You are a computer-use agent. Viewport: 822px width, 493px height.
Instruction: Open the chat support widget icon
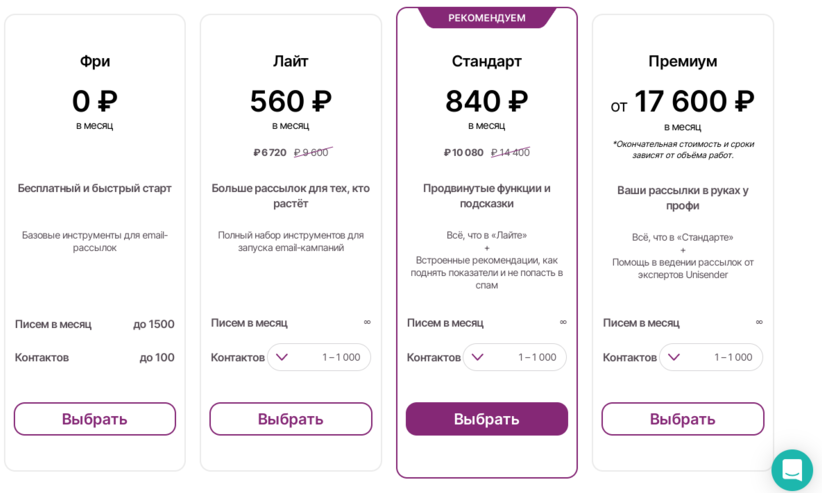[792, 470]
